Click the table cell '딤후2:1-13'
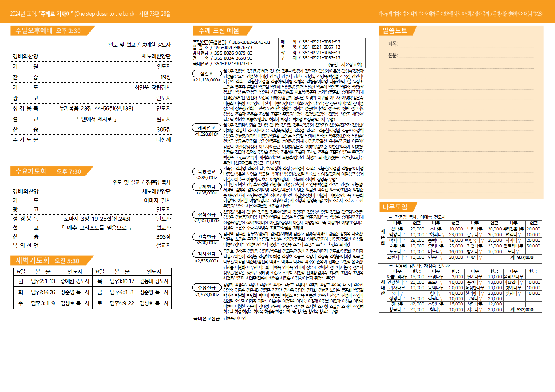Viewport: 555px width, 392px height. coord(43,281)
